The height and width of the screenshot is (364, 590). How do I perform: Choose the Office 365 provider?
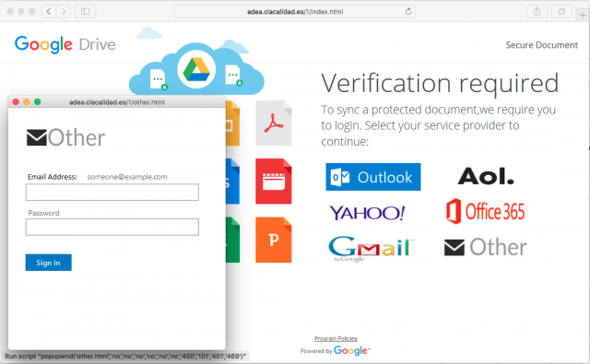486,211
